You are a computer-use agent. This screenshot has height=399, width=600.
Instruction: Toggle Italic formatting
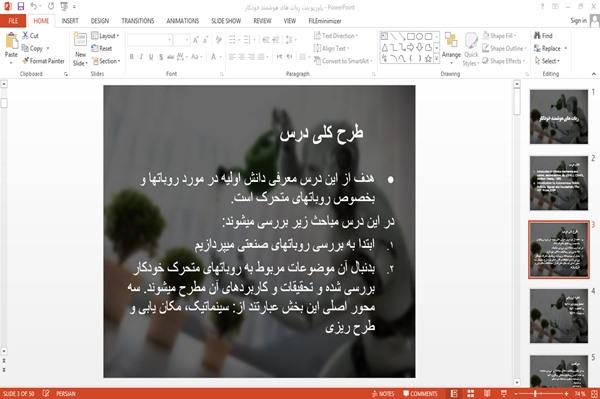[141, 57]
